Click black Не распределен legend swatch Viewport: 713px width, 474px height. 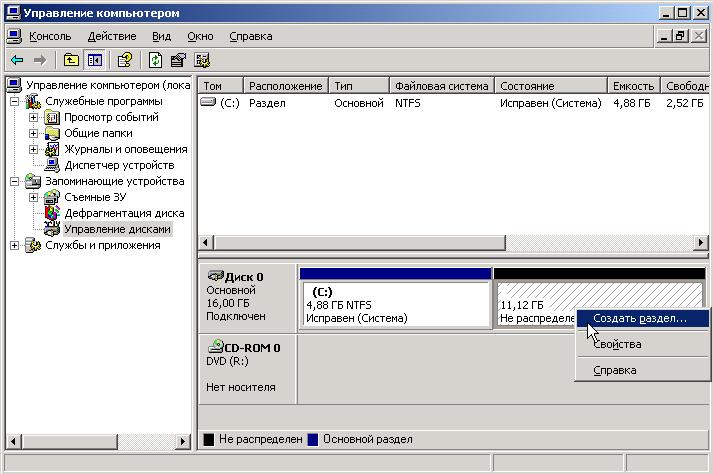[x=209, y=439]
